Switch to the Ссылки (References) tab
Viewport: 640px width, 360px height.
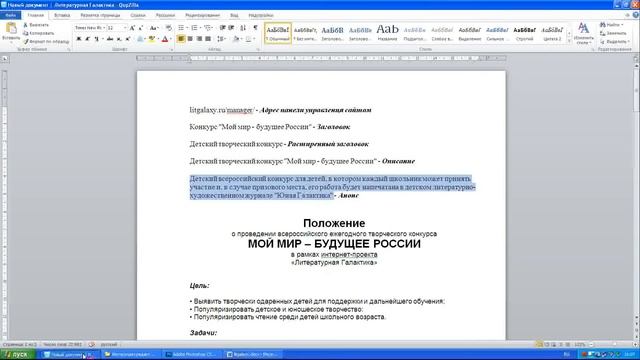[x=138, y=15]
